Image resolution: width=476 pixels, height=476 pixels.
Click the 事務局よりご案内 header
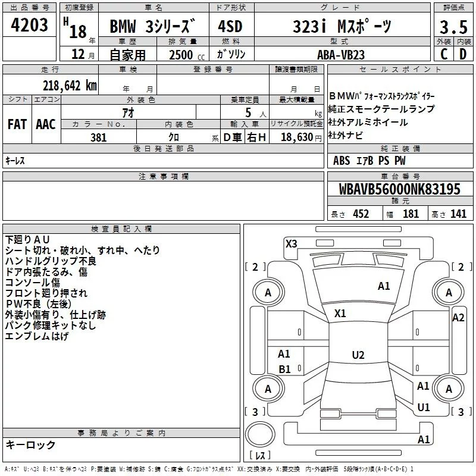[121, 433]
